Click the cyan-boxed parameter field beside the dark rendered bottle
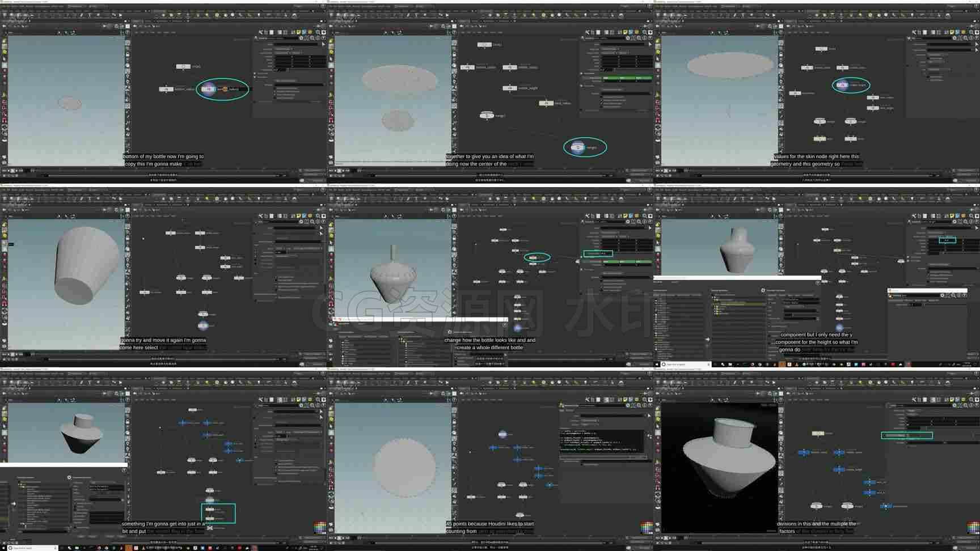The image size is (980, 551). (x=906, y=435)
